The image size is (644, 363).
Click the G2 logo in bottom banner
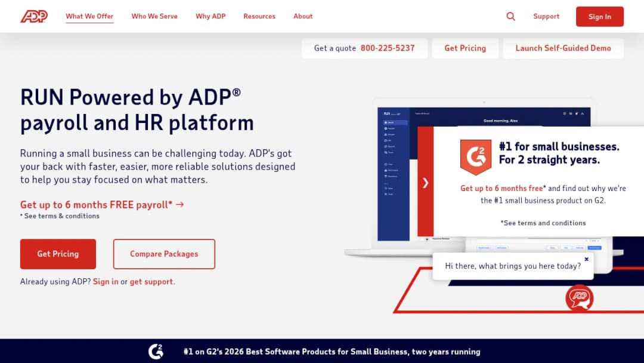pyautogui.click(x=156, y=352)
